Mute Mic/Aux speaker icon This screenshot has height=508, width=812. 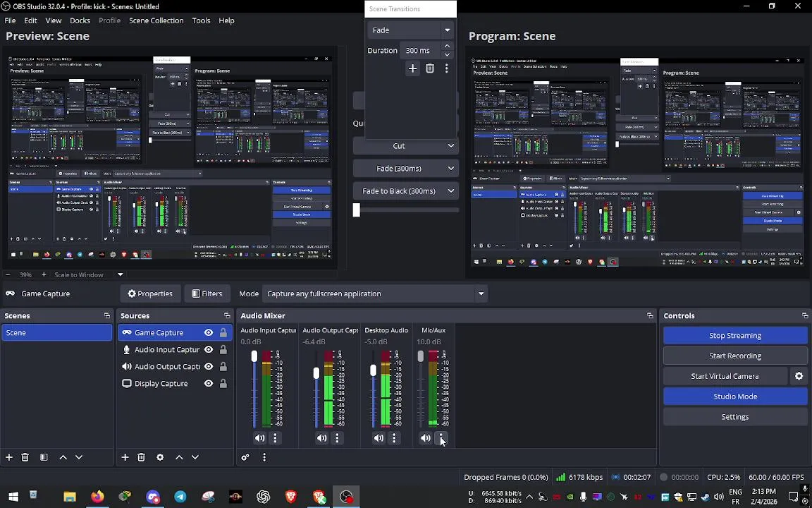[426, 438]
